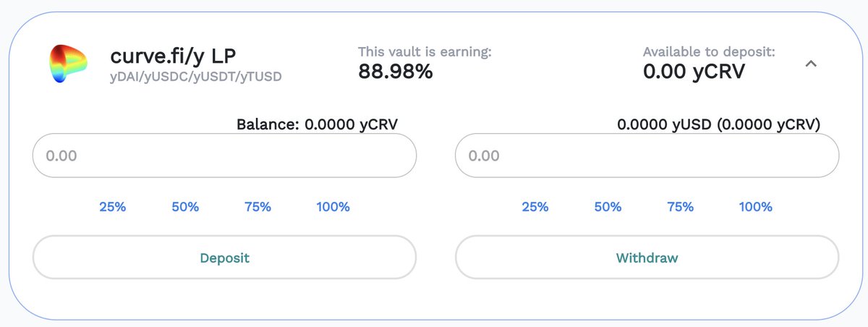Click the 88.98% earning rate

point(396,71)
